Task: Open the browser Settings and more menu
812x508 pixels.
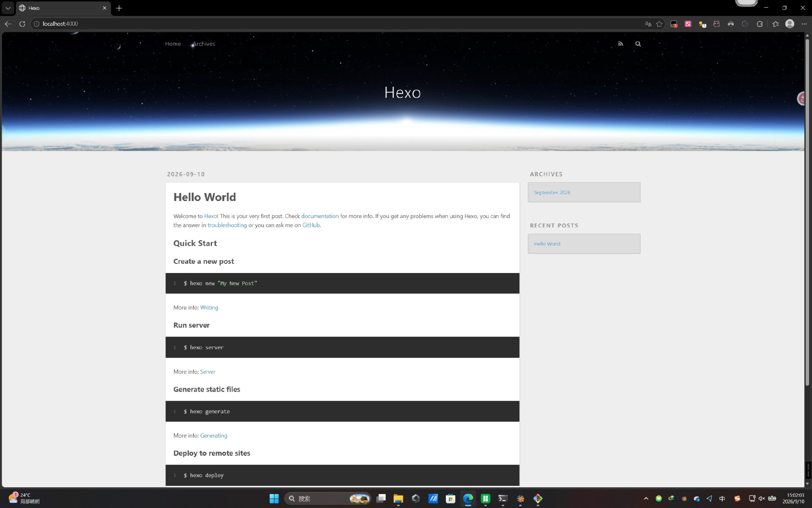Action: (x=804, y=24)
